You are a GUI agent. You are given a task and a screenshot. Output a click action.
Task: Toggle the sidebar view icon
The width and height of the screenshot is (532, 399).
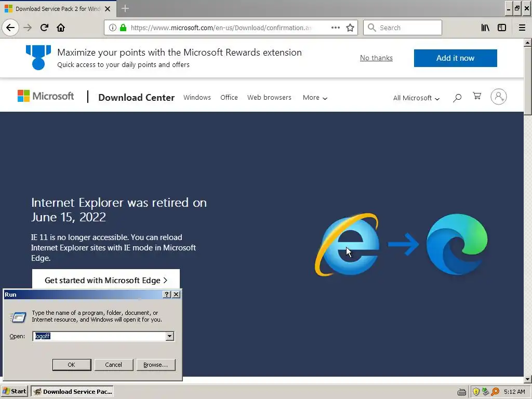[x=502, y=28]
